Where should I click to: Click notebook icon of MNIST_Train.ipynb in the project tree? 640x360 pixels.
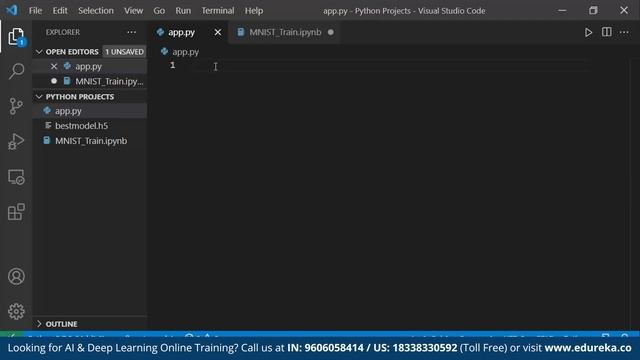[47, 140]
